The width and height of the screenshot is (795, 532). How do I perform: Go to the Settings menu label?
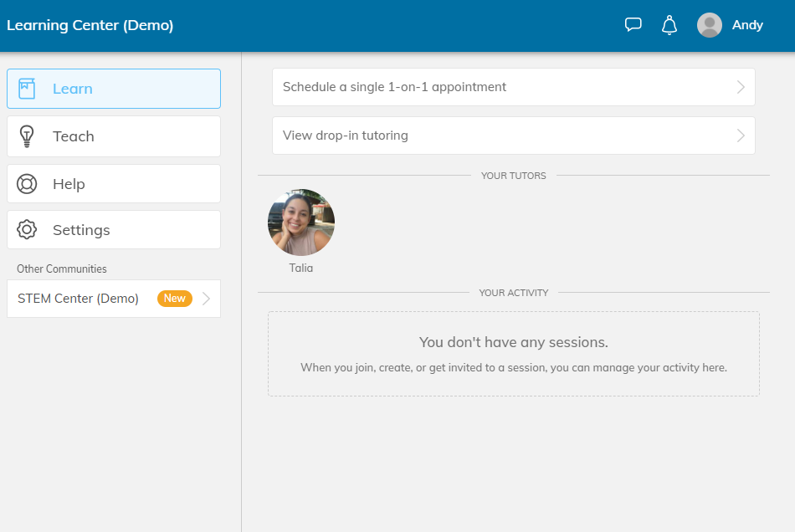point(81,230)
